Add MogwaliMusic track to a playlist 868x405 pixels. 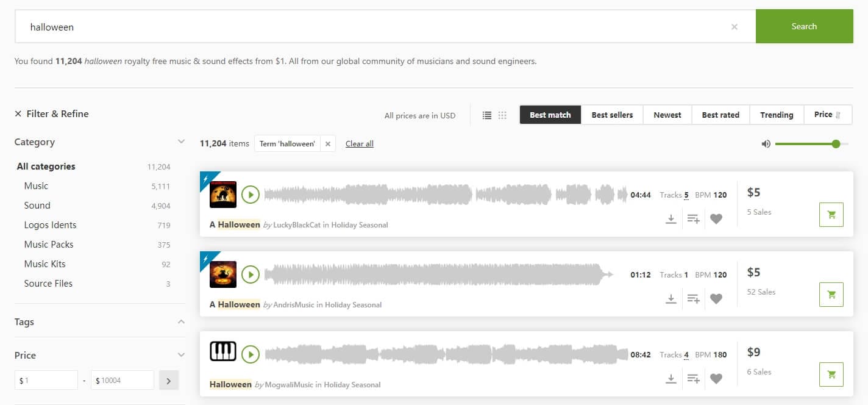pos(693,379)
